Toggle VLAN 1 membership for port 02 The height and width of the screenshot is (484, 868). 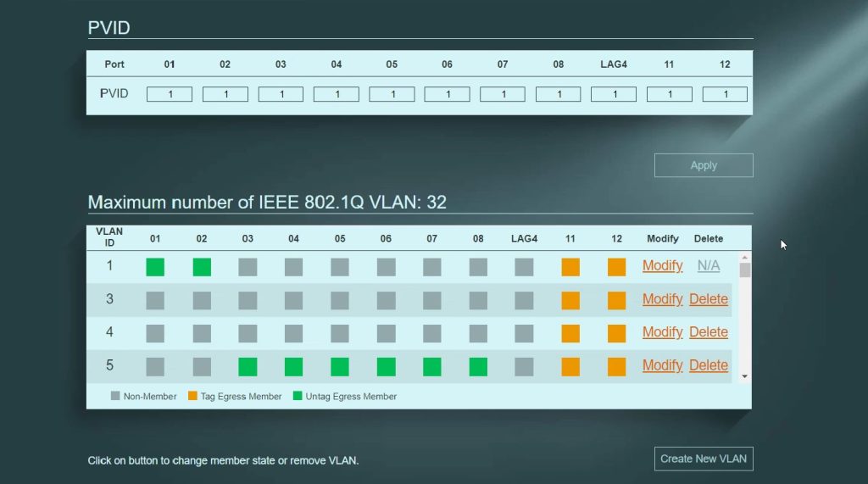(x=202, y=267)
